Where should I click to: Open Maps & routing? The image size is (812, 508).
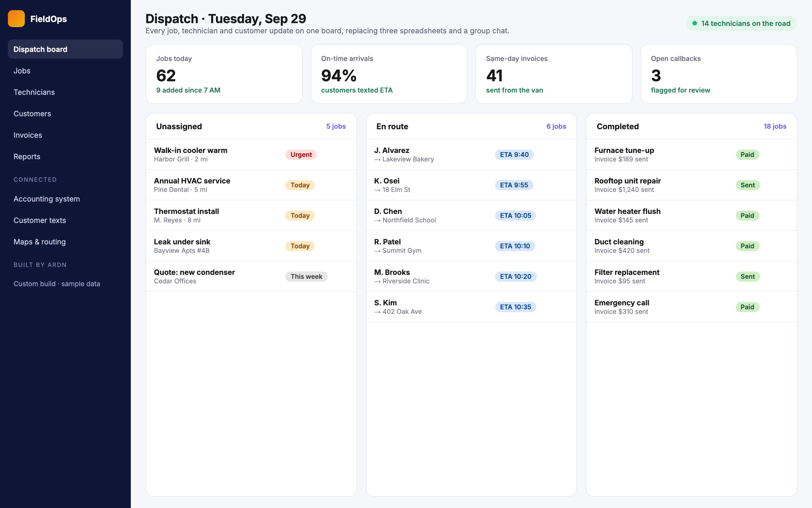pos(65,242)
